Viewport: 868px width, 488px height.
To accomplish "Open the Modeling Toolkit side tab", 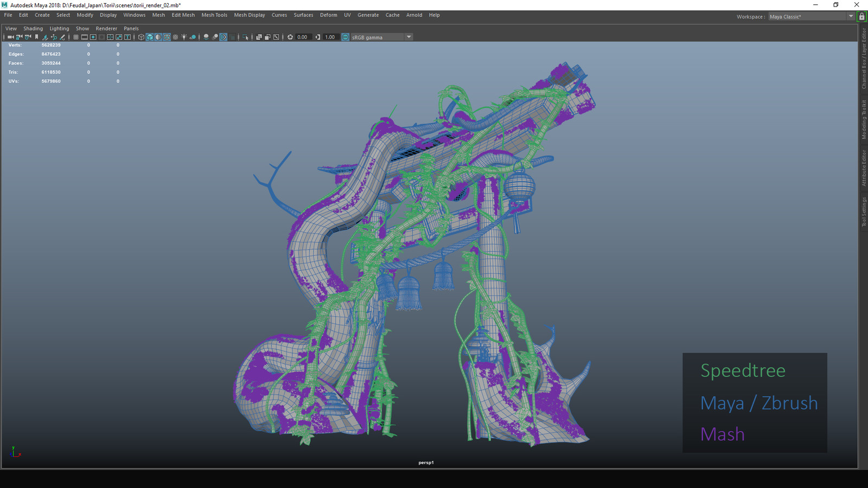I will click(864, 119).
